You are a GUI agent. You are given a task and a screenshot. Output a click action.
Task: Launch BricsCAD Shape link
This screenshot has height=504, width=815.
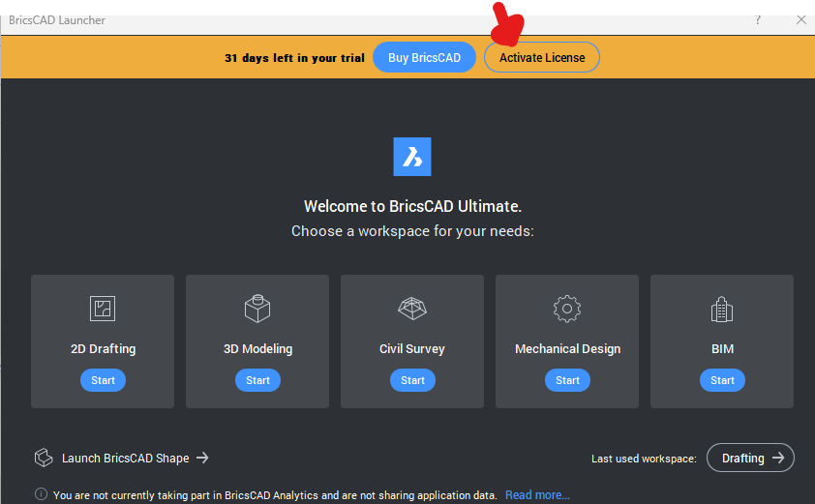point(135,458)
